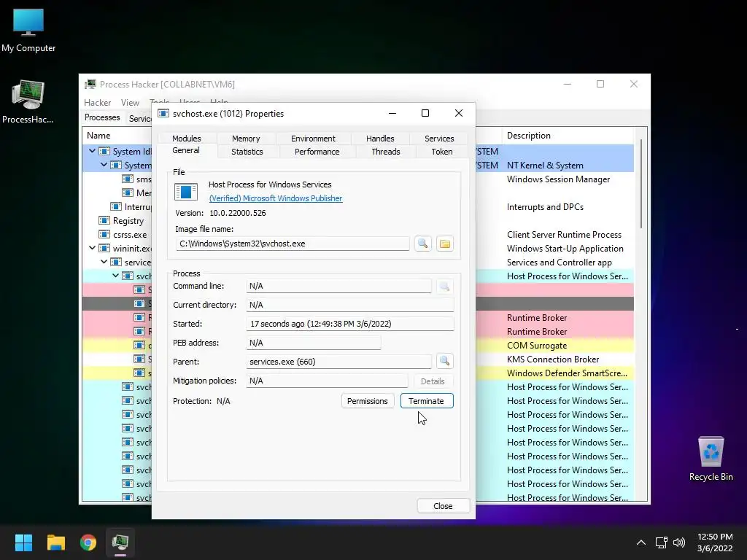The width and height of the screenshot is (747, 560).
Task: Click the Permissions button
Action: tap(368, 401)
